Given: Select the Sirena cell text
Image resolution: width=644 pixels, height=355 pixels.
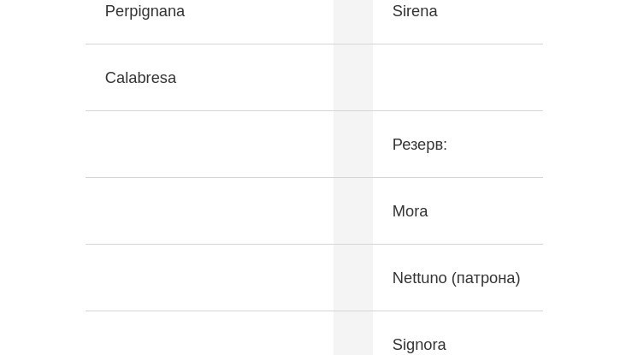Looking at the screenshot, I should pos(415,11).
